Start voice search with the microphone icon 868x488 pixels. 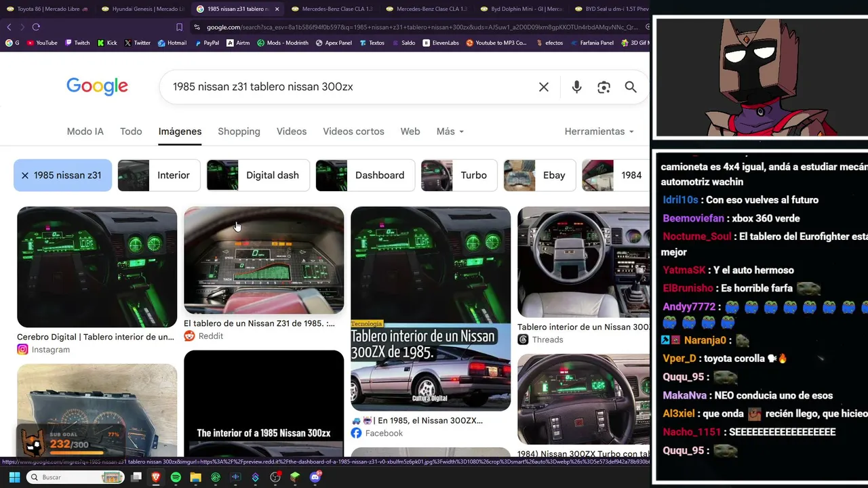(576, 87)
